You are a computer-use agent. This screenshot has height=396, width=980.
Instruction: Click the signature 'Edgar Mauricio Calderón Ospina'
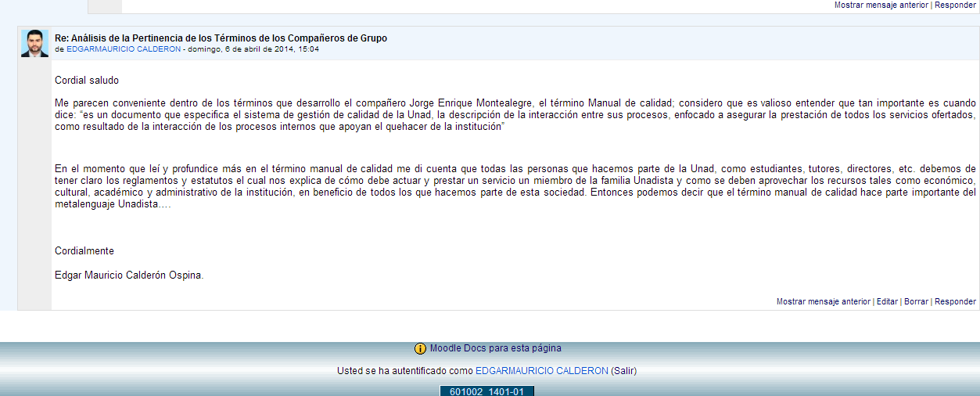129,275
